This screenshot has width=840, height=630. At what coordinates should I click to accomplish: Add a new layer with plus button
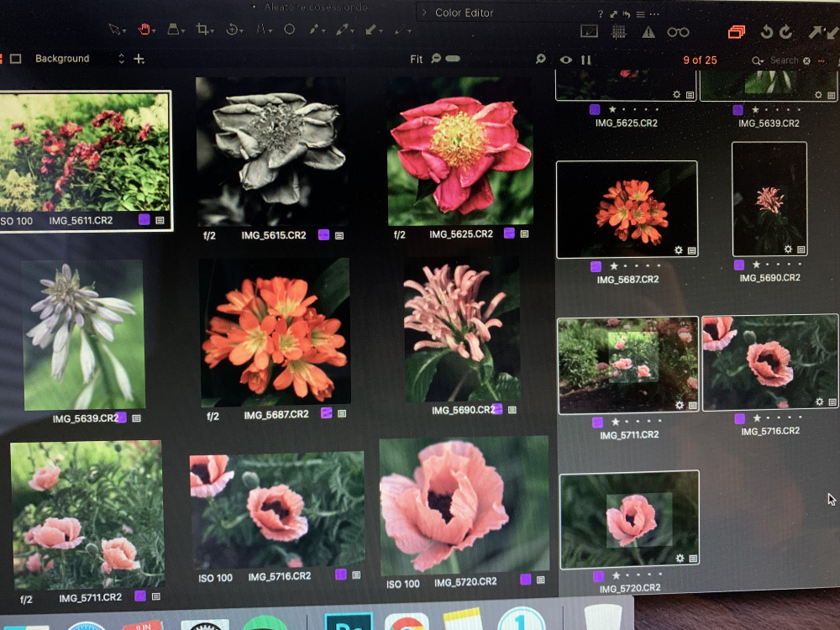pyautogui.click(x=139, y=59)
